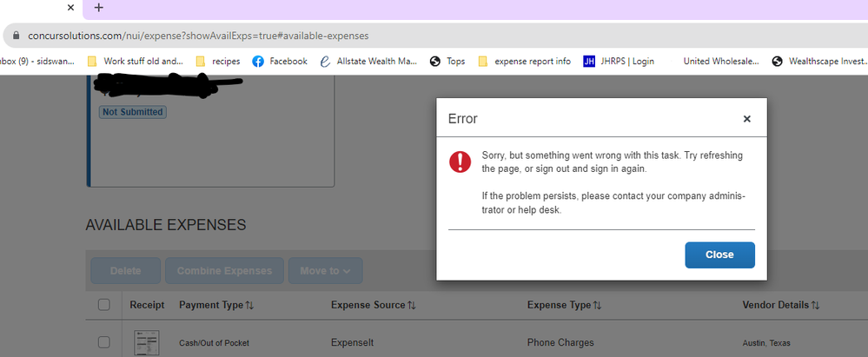Viewport: 868px width, 357px height.
Task: Click the AVAILABLE EXPENSES heading
Action: coord(165,225)
